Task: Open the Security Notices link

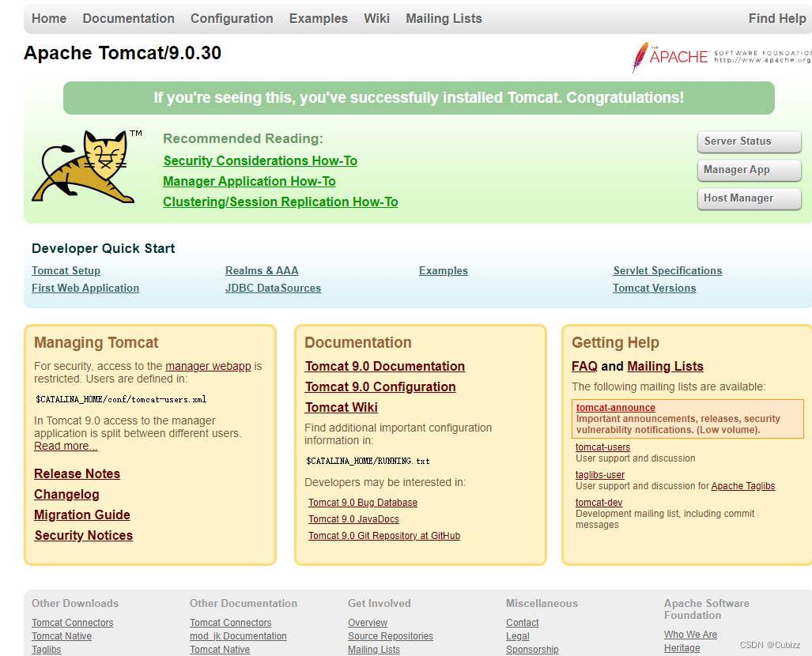Action: 83,535
